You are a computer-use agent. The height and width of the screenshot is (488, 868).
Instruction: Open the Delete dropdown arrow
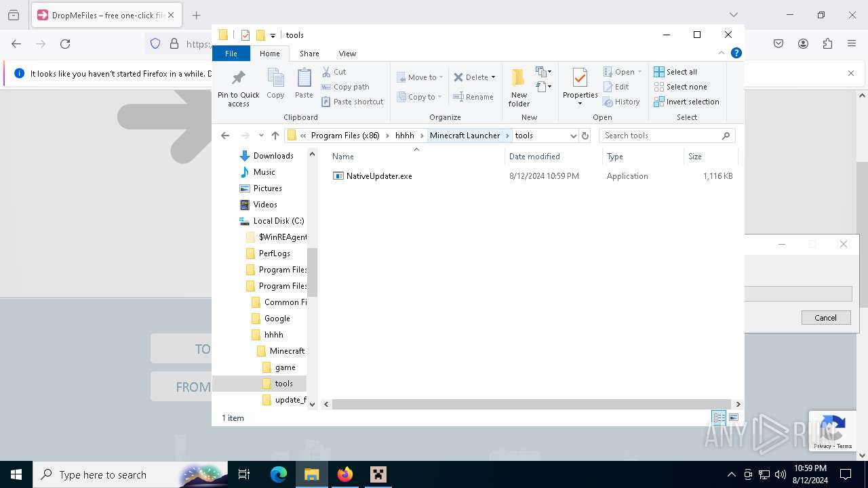[x=493, y=77]
